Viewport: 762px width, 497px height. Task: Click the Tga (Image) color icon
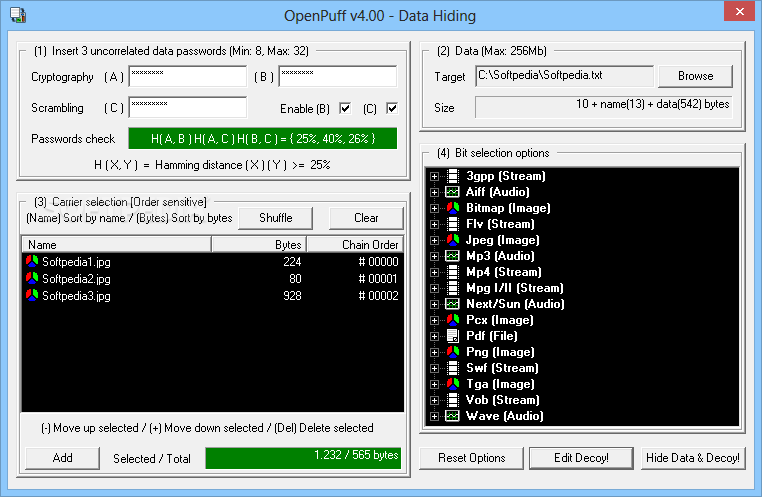[452, 384]
